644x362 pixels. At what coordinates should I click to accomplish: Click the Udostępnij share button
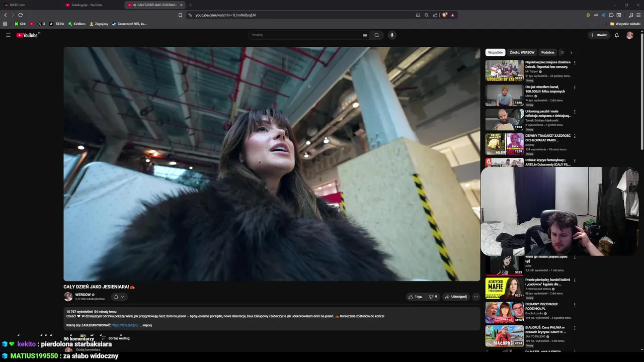point(456,297)
